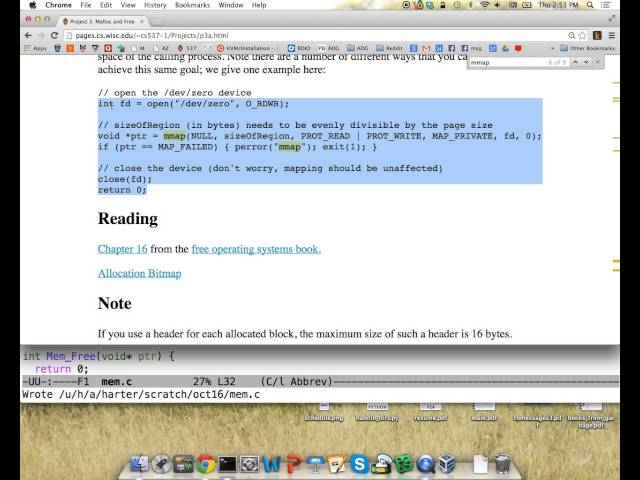This screenshot has height=480, width=640.
Task: Open the Gmail bookmark icon
Action: [426, 48]
